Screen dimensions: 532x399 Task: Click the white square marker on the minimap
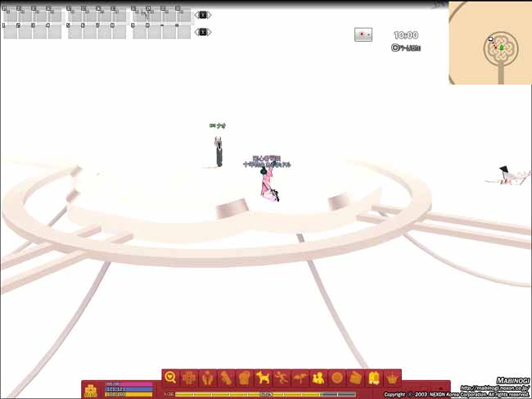tap(490, 39)
